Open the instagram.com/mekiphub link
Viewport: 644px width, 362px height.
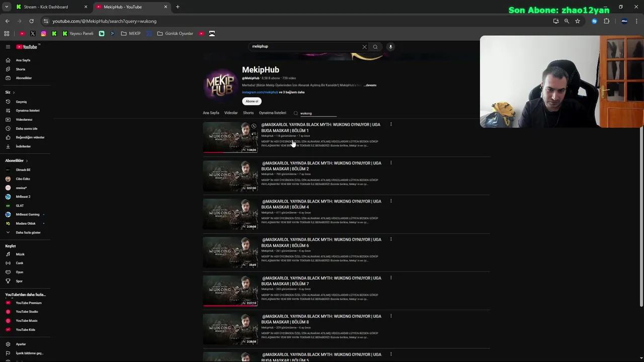[x=260, y=93]
